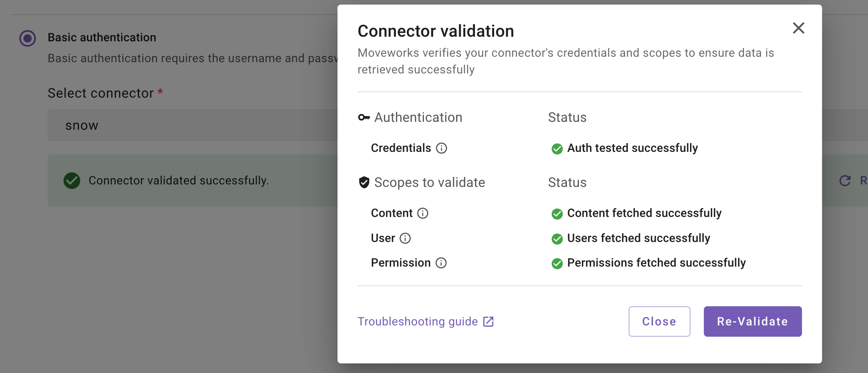Click the Connector validated successfully check icon
This screenshot has width=868, height=373.
tap(72, 181)
